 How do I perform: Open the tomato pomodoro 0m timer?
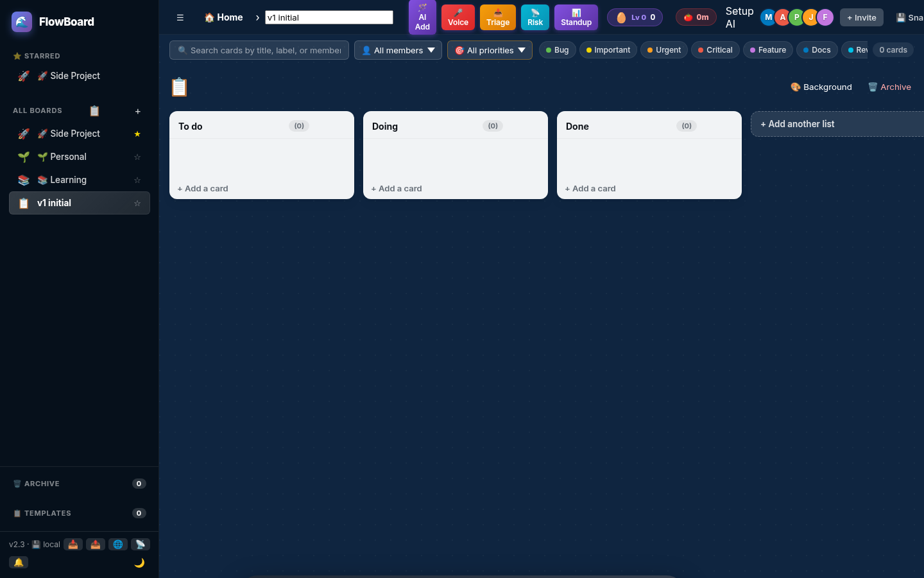click(x=696, y=17)
